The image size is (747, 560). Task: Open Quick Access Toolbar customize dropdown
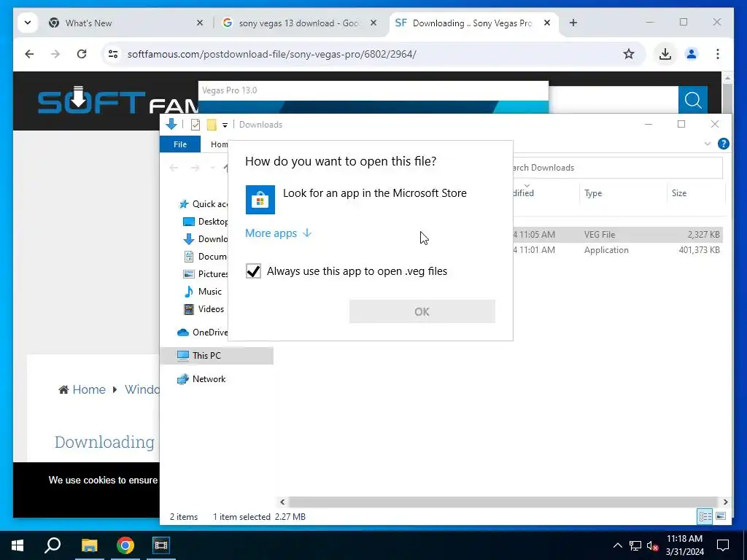pos(225,125)
